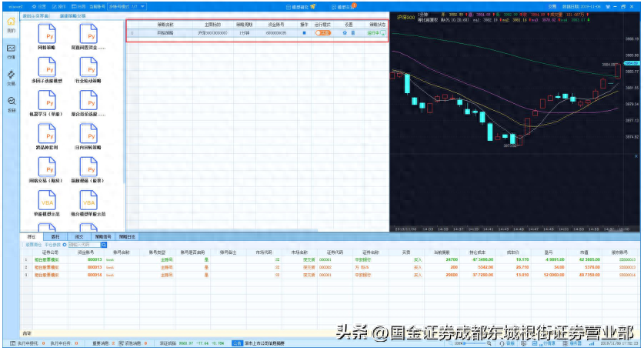Open the 行业轮动策略 strategy file
This screenshot has height=351, width=644.
click(x=88, y=70)
